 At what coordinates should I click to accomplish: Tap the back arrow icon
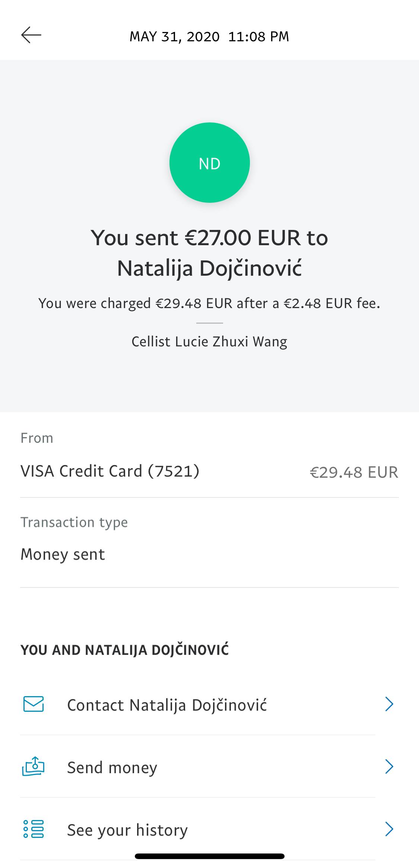(x=31, y=35)
